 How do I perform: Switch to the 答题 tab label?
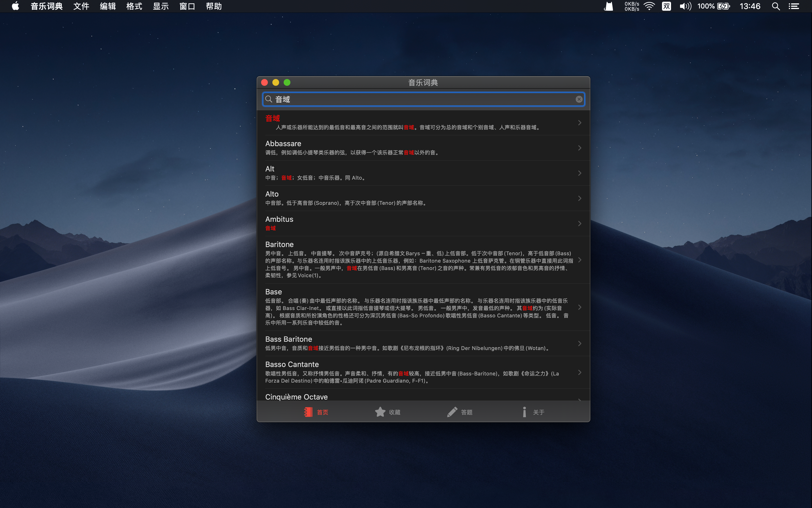point(467,412)
